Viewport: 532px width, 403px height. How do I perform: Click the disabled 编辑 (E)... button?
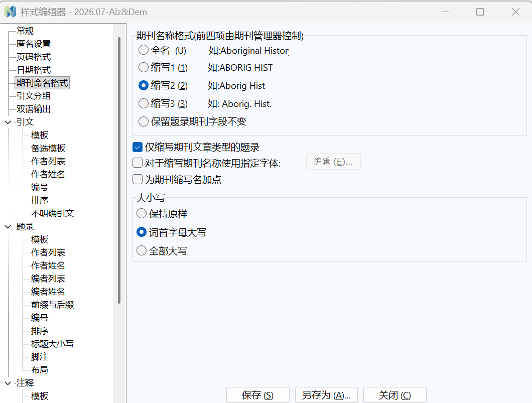pos(333,162)
